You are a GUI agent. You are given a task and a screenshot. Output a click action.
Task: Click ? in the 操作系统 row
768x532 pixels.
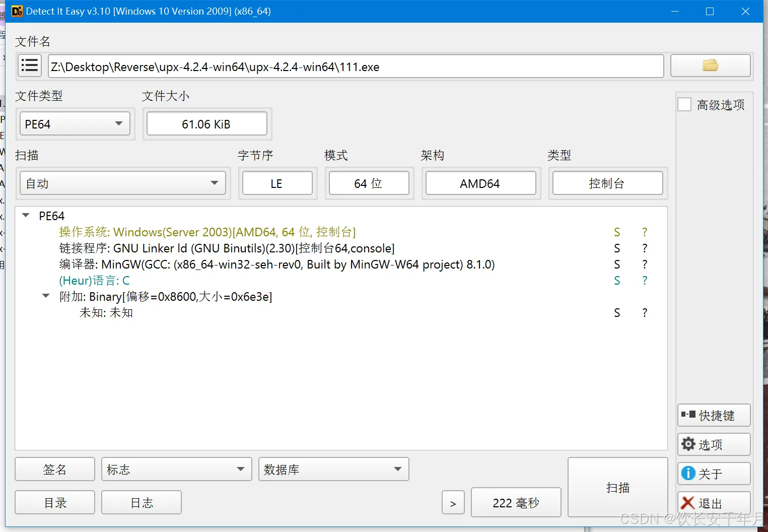[x=645, y=232]
